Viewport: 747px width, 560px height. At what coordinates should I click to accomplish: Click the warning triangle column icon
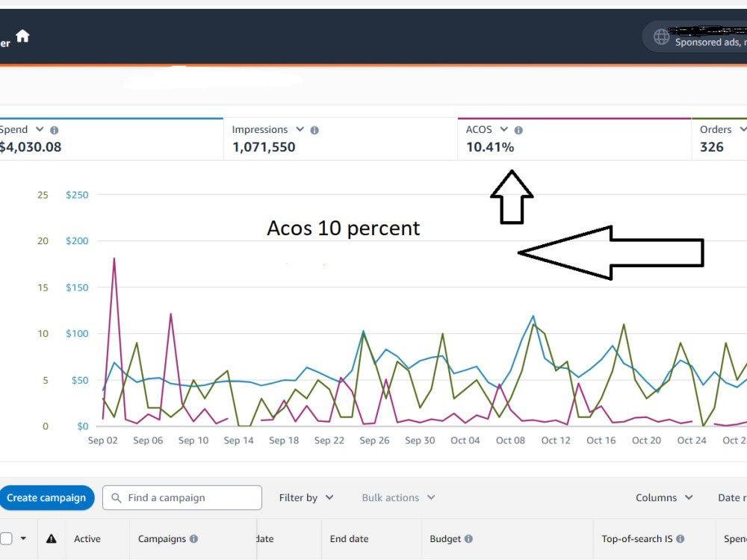[52, 538]
